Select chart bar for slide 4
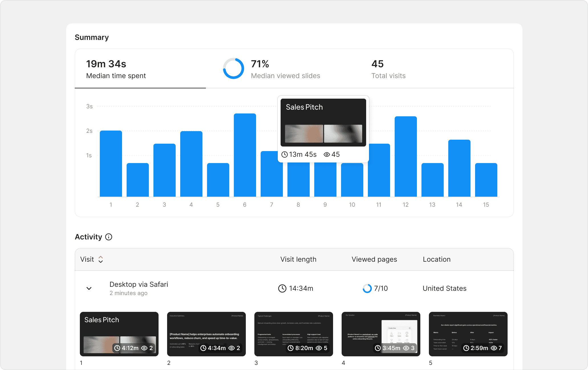Screen dimensions: 588x370 (191, 164)
